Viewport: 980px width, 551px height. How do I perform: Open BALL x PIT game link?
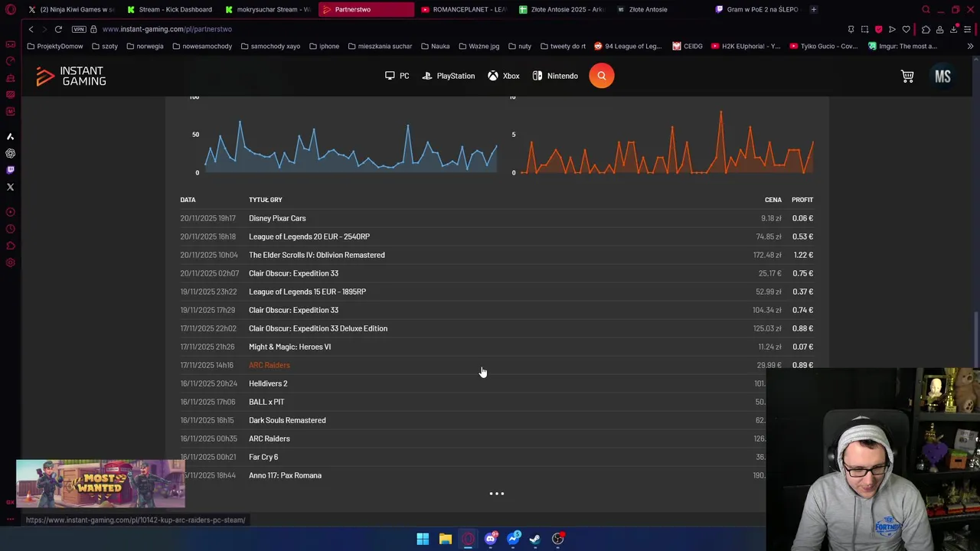click(x=266, y=402)
